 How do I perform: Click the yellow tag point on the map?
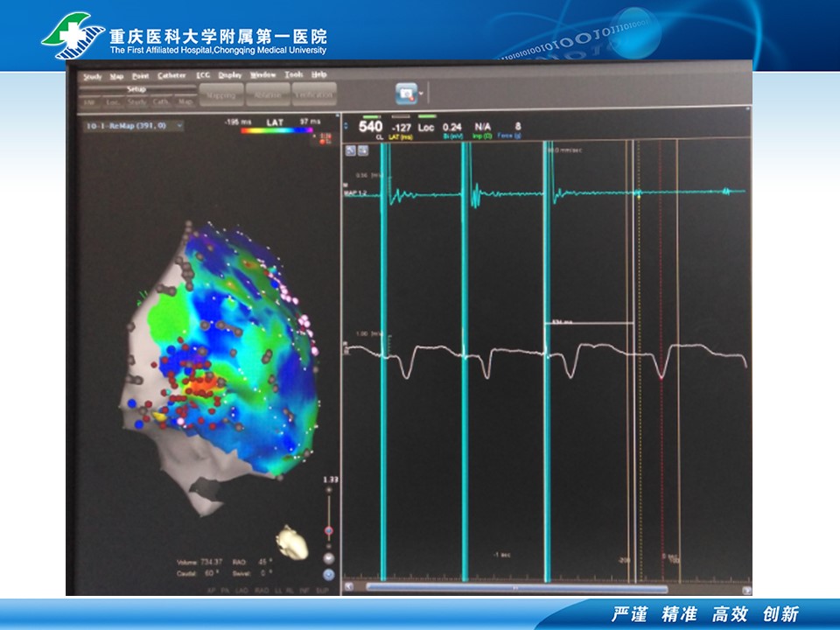159,415
